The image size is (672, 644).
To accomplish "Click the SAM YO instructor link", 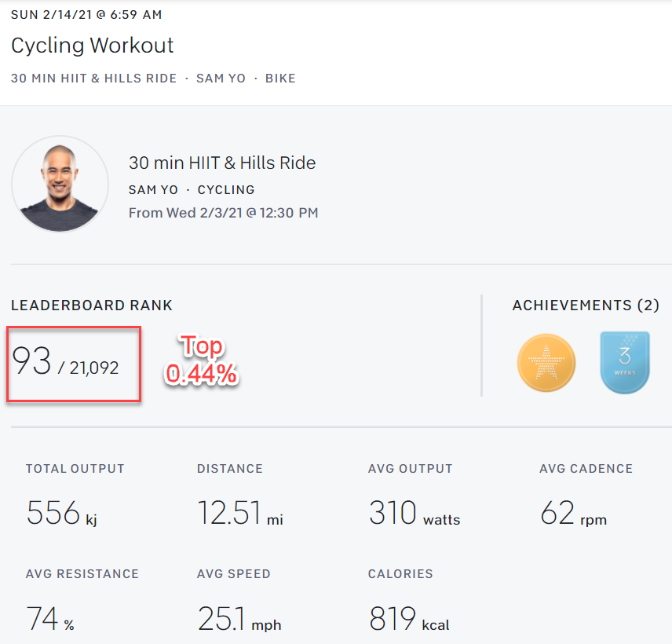I will click(x=221, y=78).
